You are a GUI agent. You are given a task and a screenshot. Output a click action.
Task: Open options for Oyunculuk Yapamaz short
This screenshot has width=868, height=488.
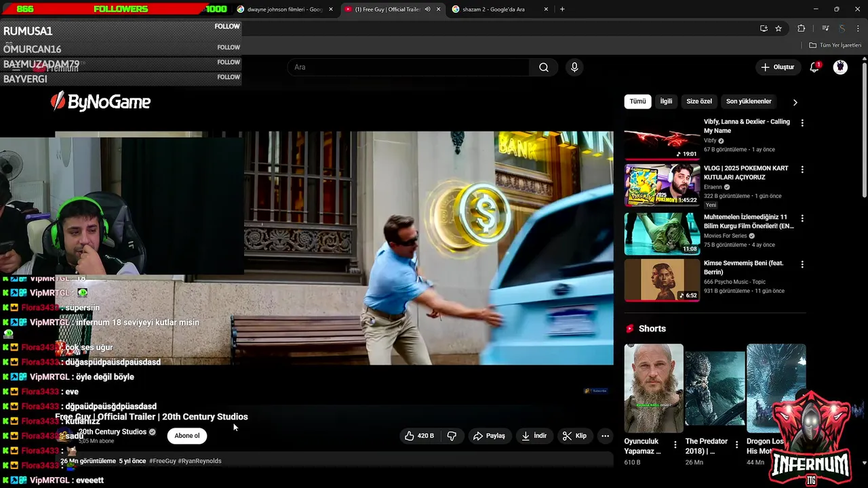click(x=675, y=445)
